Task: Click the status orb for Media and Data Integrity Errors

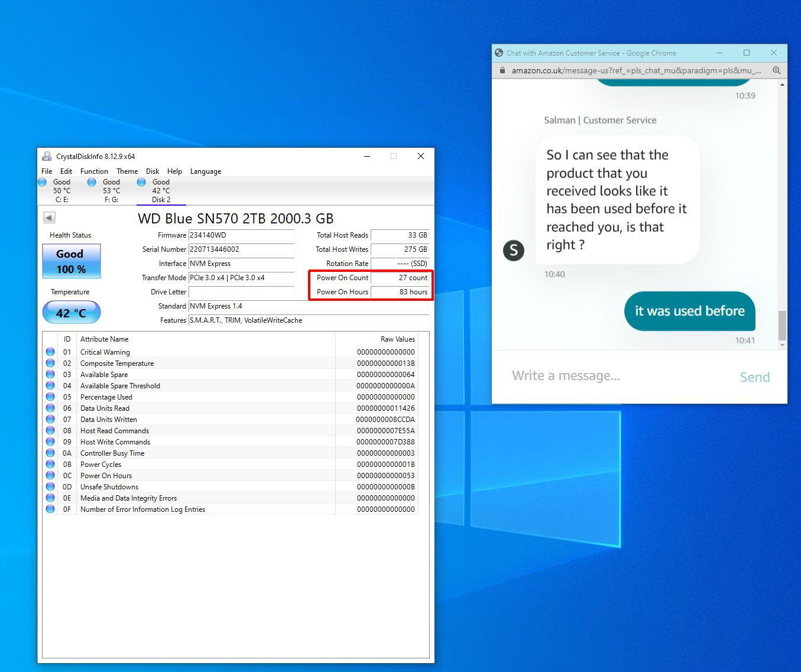Action: pyautogui.click(x=50, y=498)
